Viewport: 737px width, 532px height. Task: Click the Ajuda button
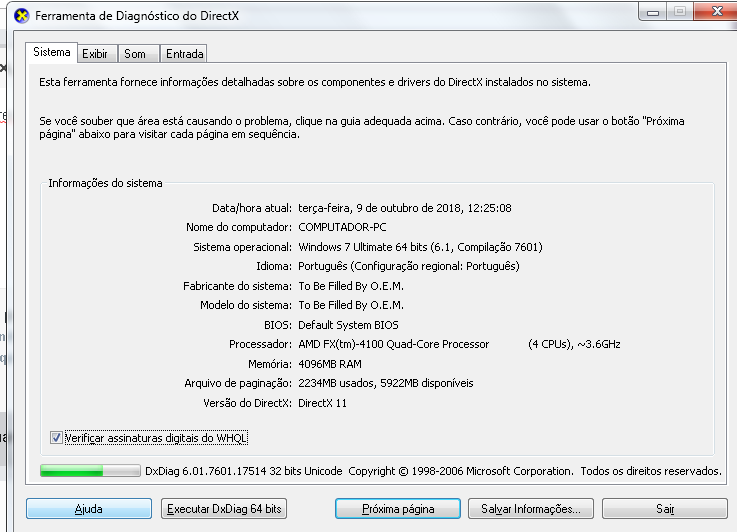[x=89, y=509]
